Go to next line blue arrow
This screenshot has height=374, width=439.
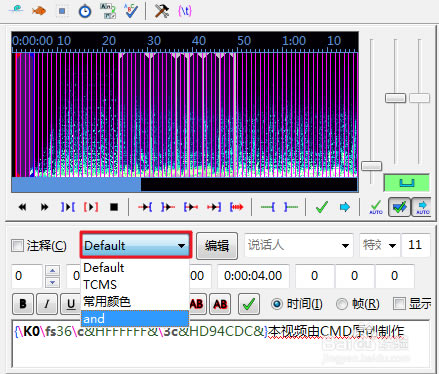pyautogui.click(x=345, y=207)
